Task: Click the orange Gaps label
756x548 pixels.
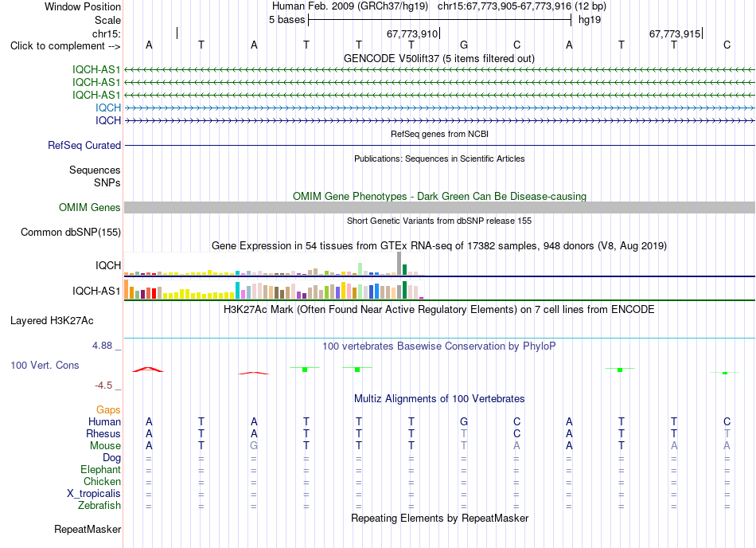Action: tap(108, 410)
